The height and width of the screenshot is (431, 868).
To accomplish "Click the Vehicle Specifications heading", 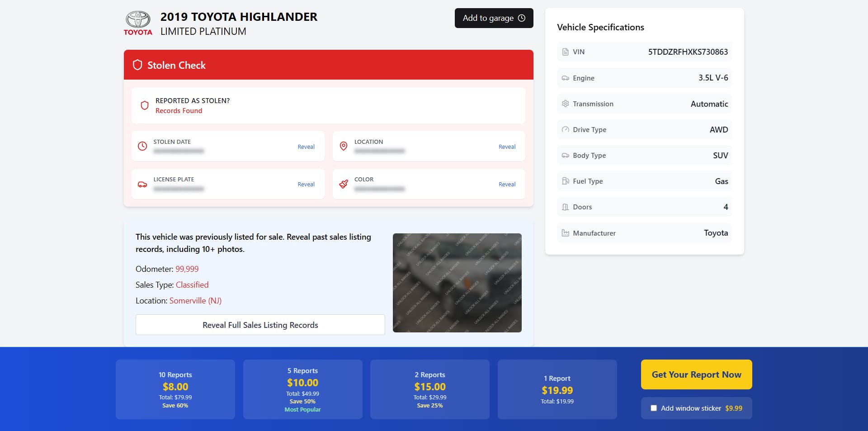I will 600,27.
